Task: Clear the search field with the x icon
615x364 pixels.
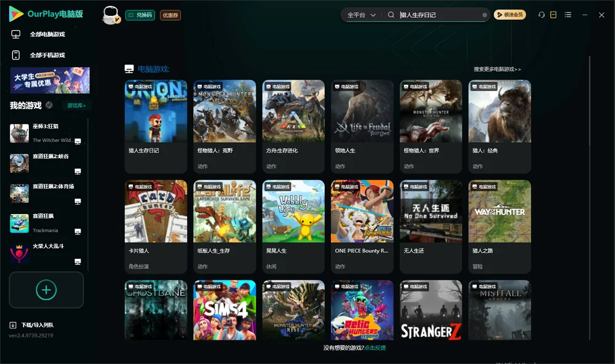Action: coord(485,15)
